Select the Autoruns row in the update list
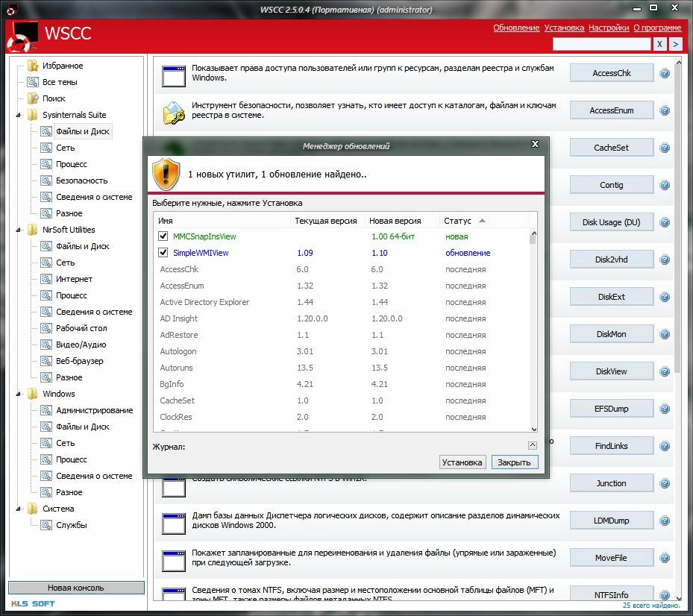Image resolution: width=693 pixels, height=616 pixels. coord(342,368)
